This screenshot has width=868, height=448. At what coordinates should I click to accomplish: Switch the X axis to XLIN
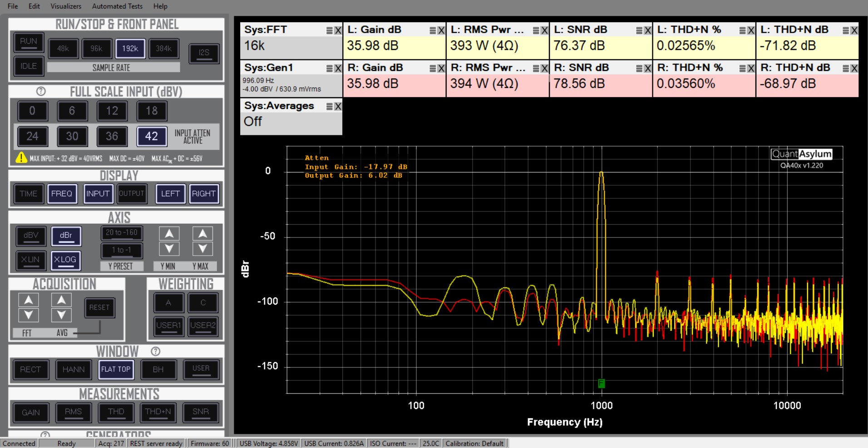pyautogui.click(x=31, y=260)
